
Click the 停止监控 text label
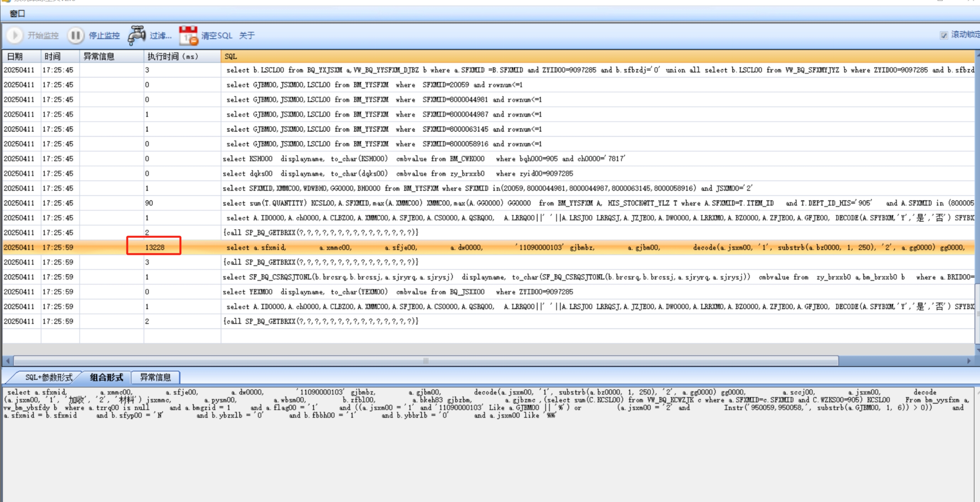pos(104,35)
